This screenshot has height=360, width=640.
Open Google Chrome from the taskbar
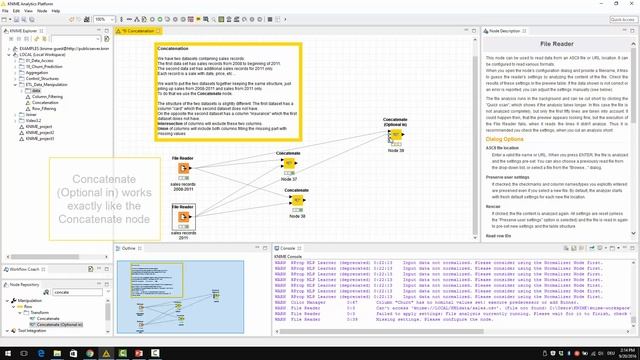[90, 353]
